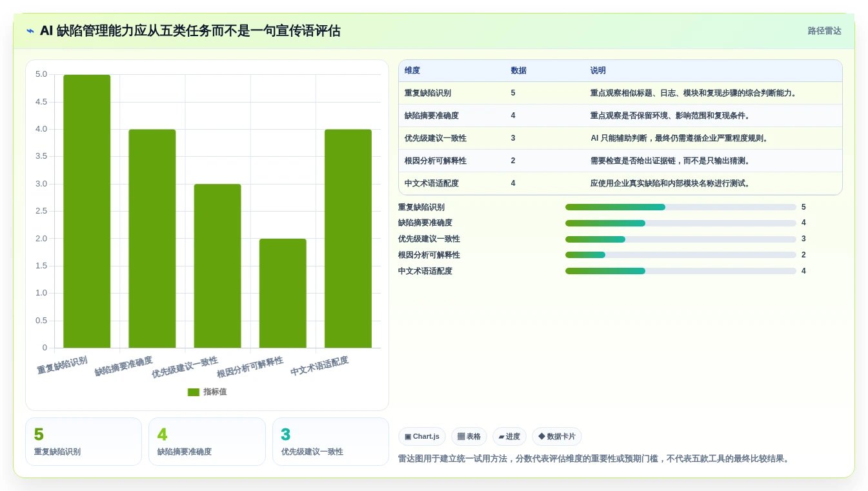Click the 优先级建议一致性 bar in the chart
This screenshot has height=491, width=868.
[x=217, y=266]
